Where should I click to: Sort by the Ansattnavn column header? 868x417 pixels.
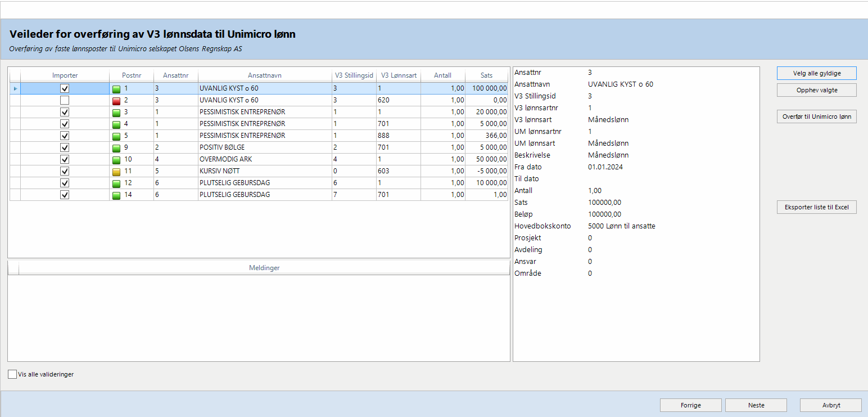pyautogui.click(x=264, y=75)
